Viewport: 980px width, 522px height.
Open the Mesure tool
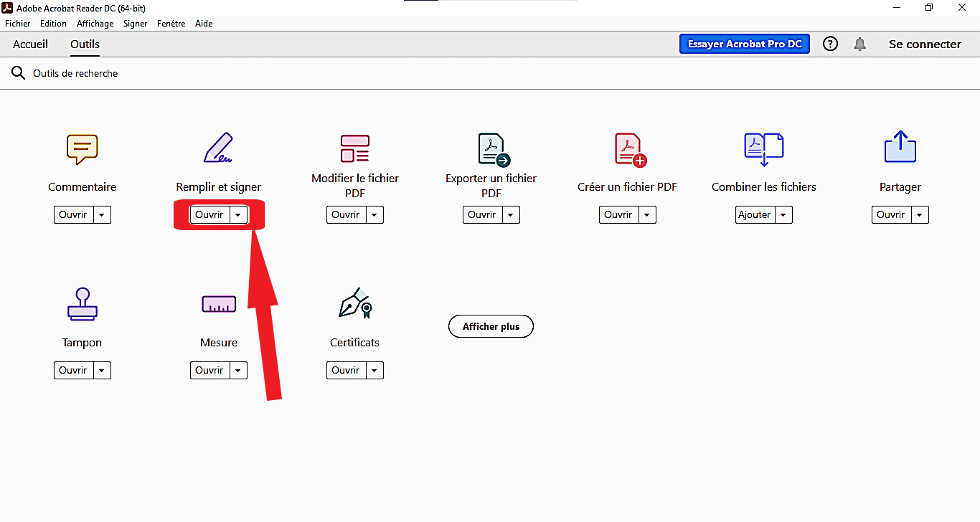point(209,370)
